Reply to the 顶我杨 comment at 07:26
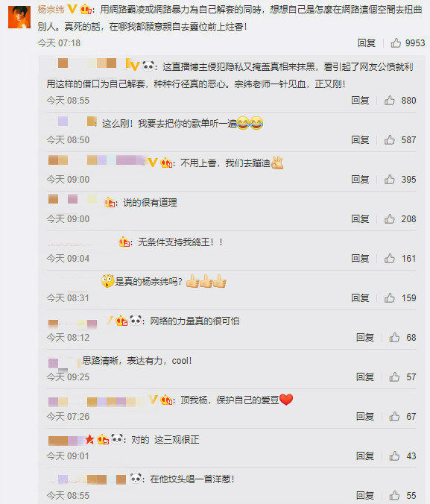Screen dimensions: 430x504 tap(364, 417)
